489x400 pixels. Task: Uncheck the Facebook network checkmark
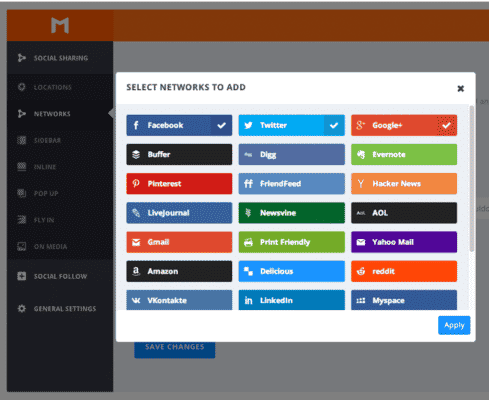tap(221, 125)
